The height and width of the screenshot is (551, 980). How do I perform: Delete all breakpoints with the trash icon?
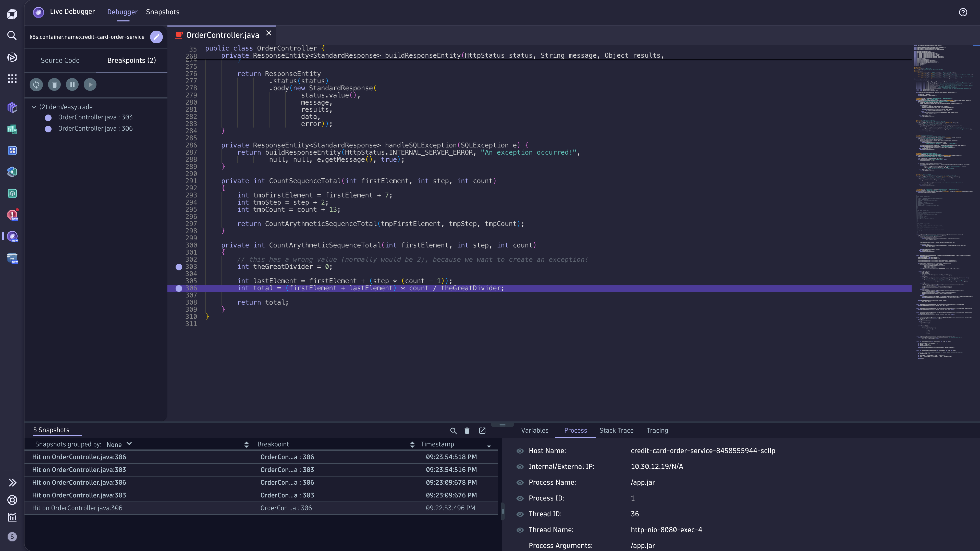click(54, 84)
